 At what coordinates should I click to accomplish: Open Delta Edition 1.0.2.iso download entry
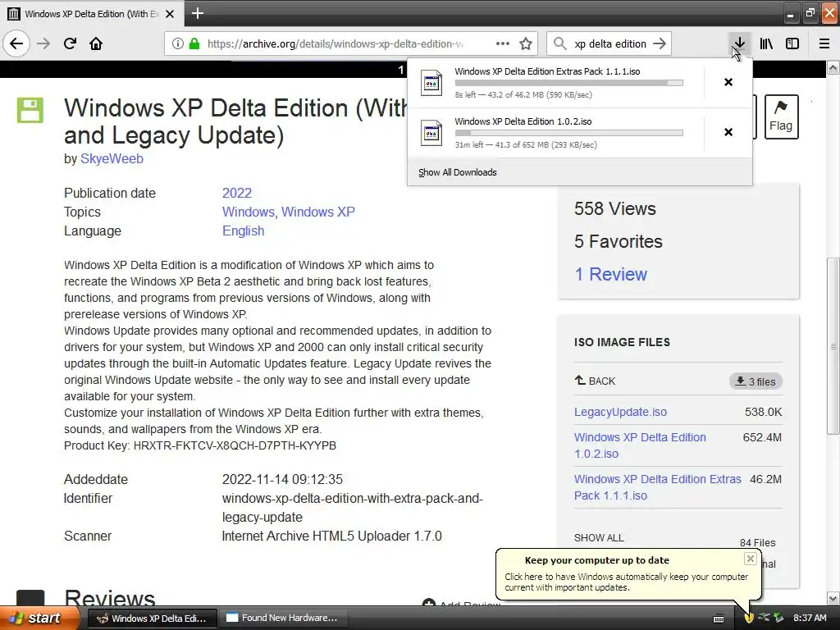coord(556,133)
